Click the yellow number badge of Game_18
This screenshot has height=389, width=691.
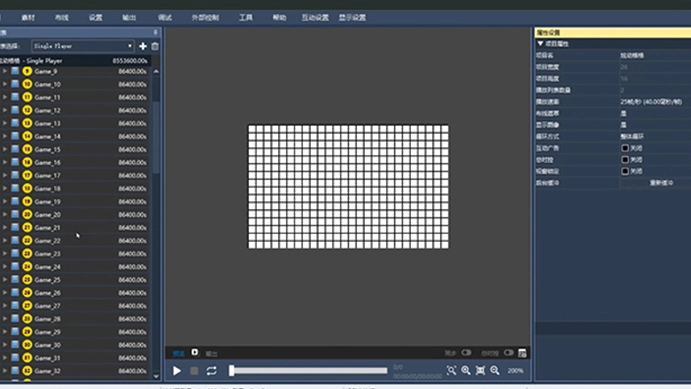pos(27,189)
